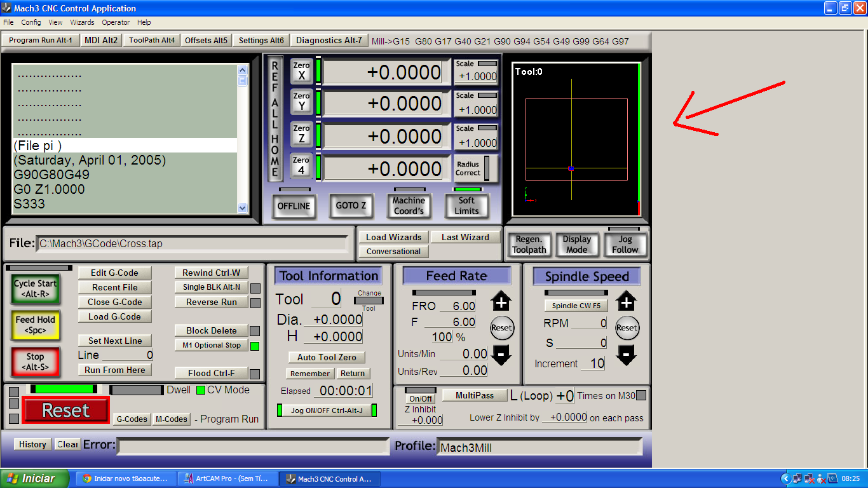Click the toolpath preview display
Viewport: 868px width, 488px height.
tap(576, 139)
